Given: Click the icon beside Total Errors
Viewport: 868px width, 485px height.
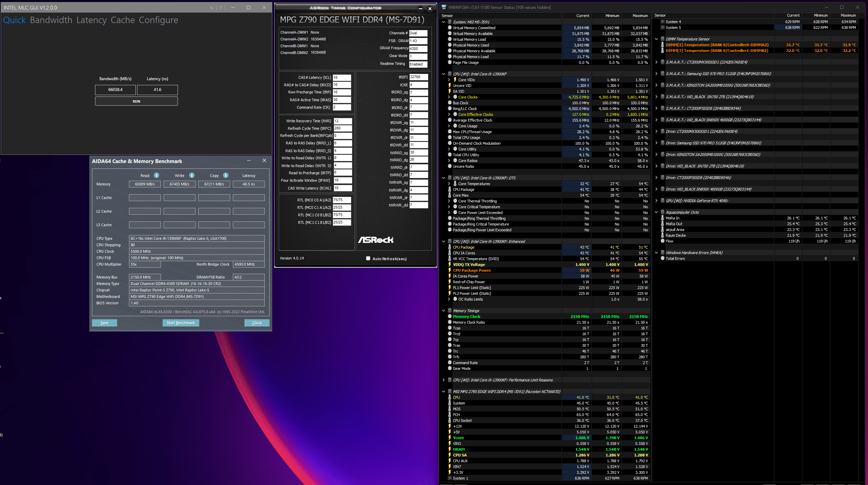Looking at the screenshot, I should pos(662,258).
